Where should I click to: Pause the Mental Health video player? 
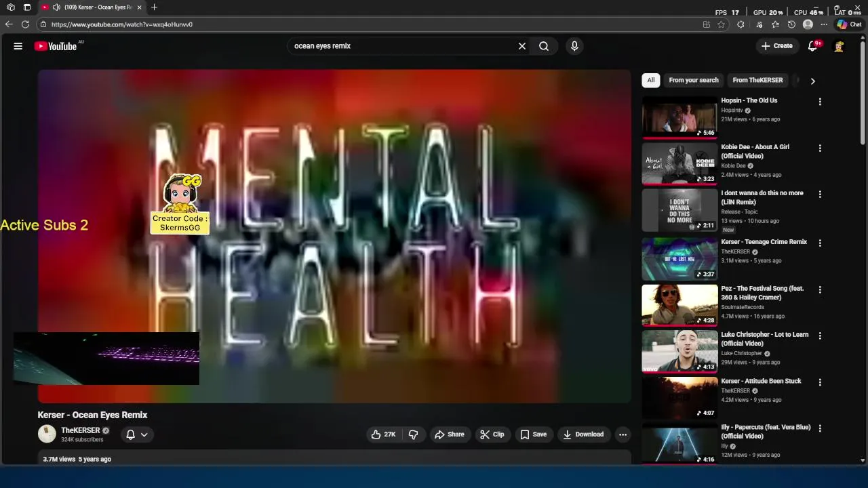(x=334, y=237)
